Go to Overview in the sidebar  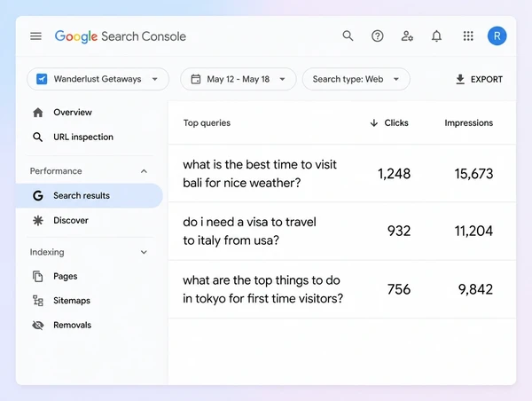click(x=73, y=113)
